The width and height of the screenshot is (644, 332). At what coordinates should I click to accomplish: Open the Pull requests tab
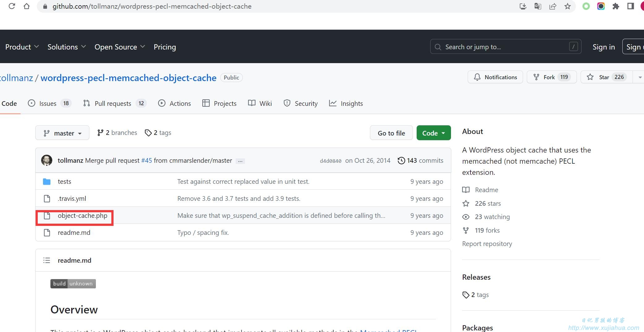tap(115, 103)
